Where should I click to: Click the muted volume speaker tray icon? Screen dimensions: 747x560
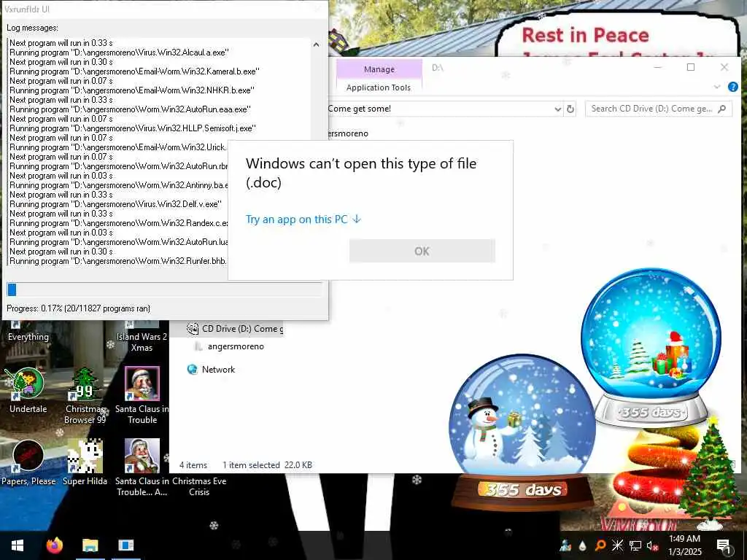tap(652, 545)
